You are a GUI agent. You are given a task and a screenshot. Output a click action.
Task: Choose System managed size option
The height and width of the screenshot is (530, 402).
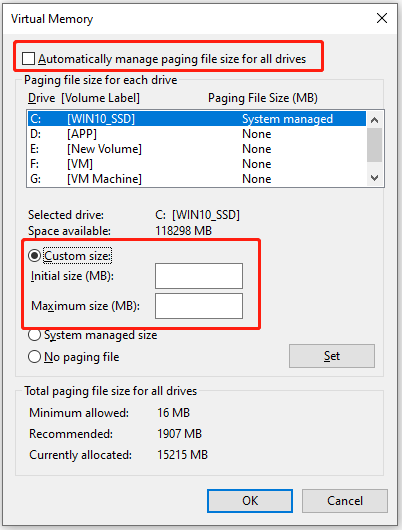34,335
